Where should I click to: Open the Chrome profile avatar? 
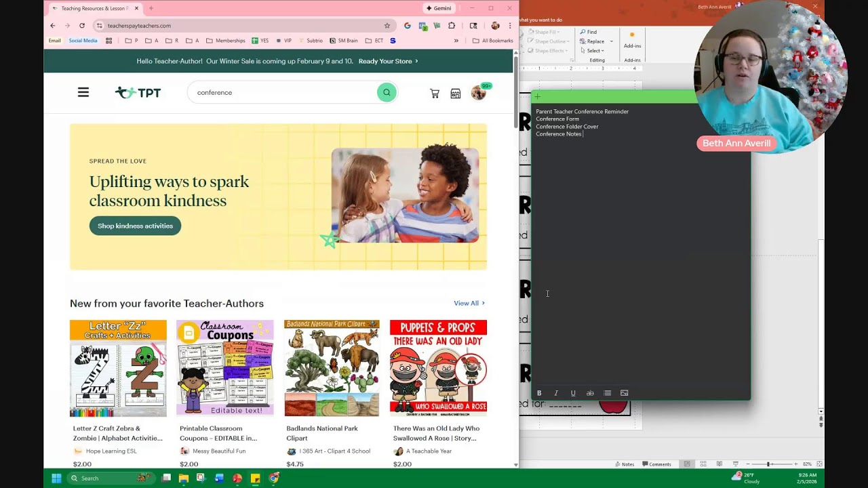495,26
